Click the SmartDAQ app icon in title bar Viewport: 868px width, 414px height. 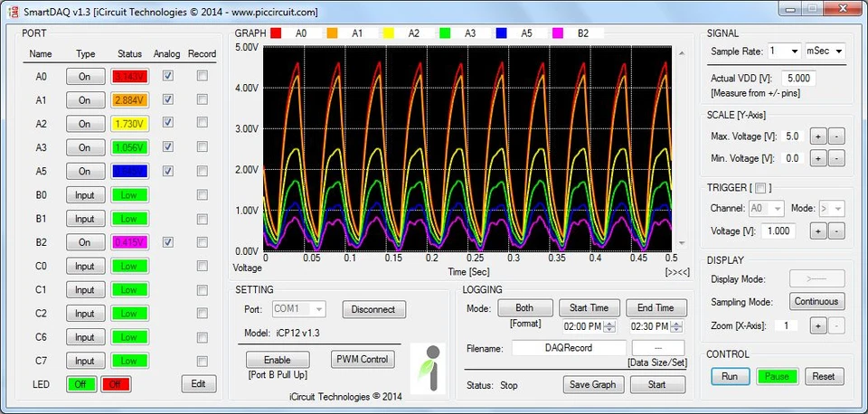[x=14, y=12]
